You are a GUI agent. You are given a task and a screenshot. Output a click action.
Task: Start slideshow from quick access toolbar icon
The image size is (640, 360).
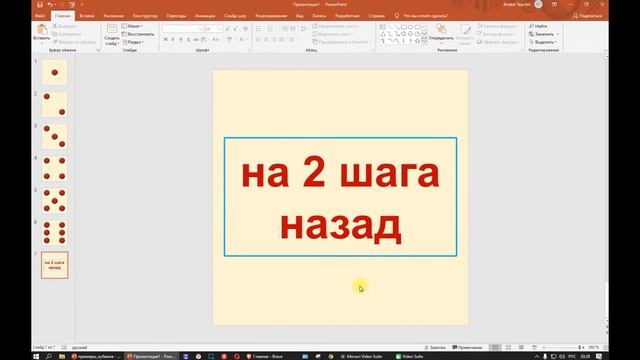coord(72,4)
